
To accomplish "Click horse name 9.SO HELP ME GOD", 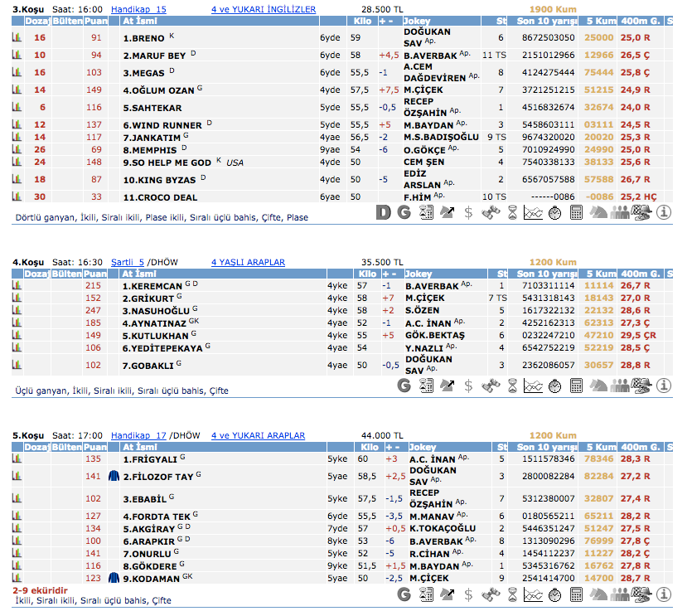I will click(167, 162).
